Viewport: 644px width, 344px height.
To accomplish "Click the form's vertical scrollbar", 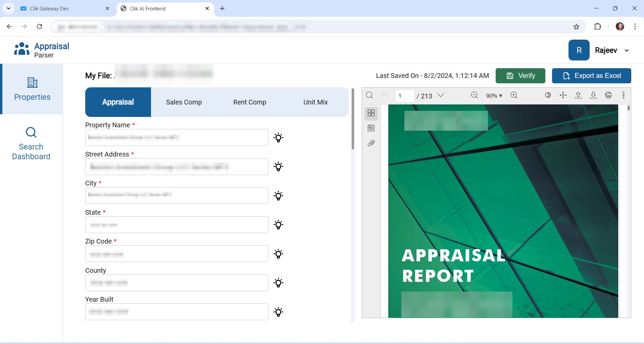I will tap(353, 119).
